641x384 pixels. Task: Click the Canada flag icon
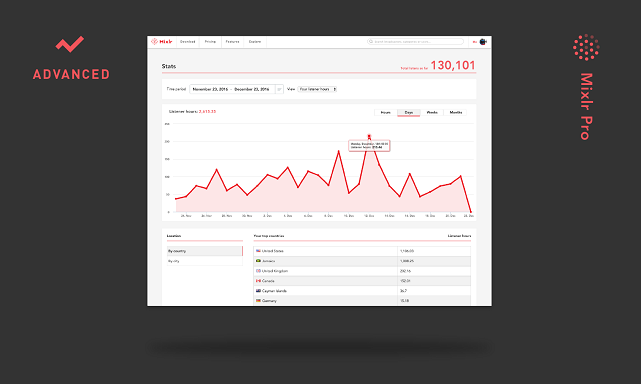point(258,281)
